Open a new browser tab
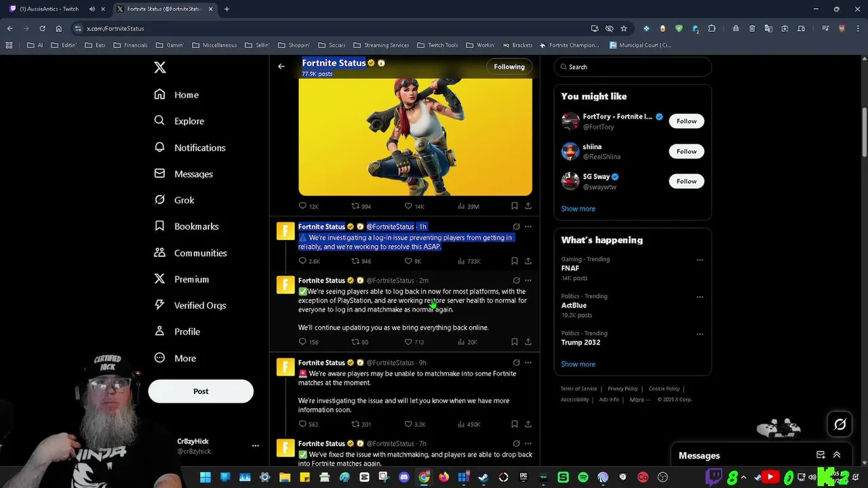The height and width of the screenshot is (488, 868). coord(226,9)
